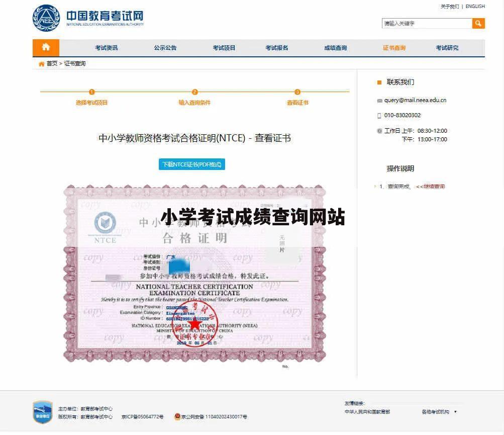Click the NEEA logo at top left
Viewport: 504px width, 435px height.
[x=46, y=19]
